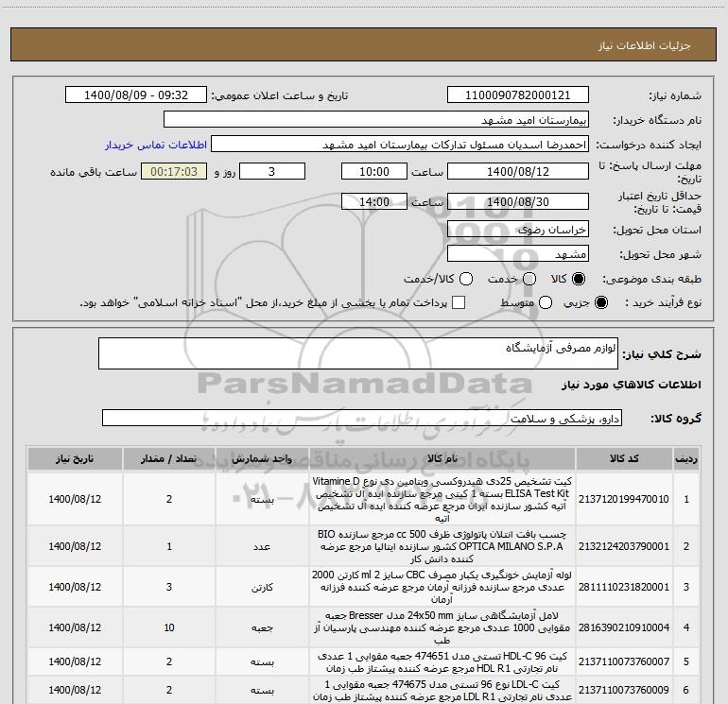This screenshot has width=728, height=704.
Task: Click the تعداد / مقدار column header
Action: point(169,459)
